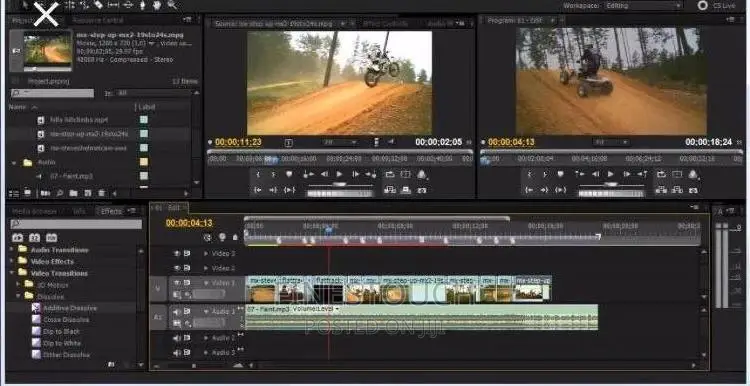
Task: Switch to the Effect Controls tab
Action: 386,23
